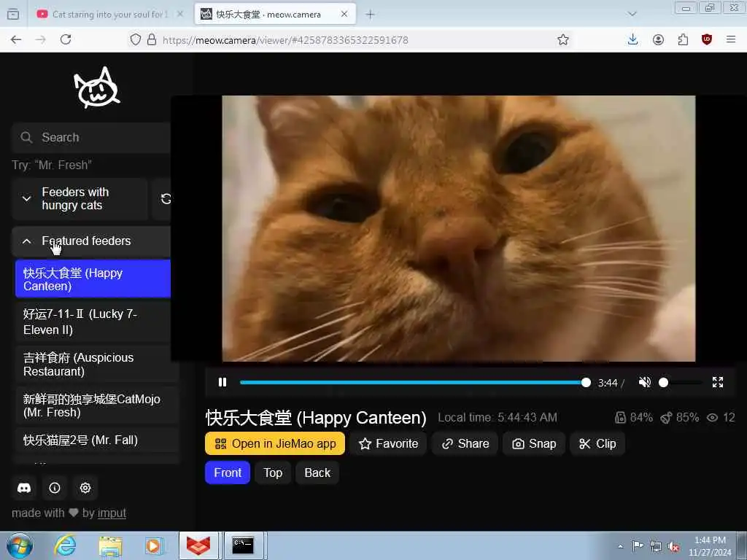Close the meow.camera tab
This screenshot has width=747, height=560.
[344, 15]
